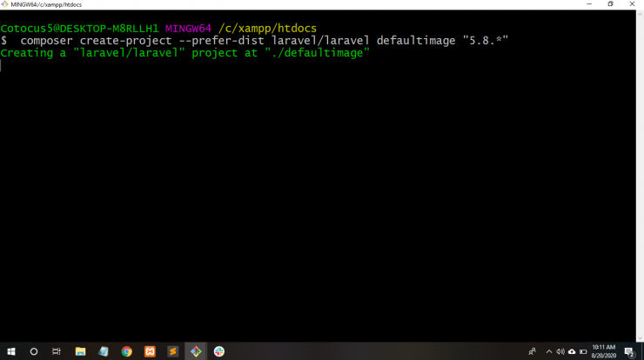Restore down the MINGW64 window

[611, 4]
